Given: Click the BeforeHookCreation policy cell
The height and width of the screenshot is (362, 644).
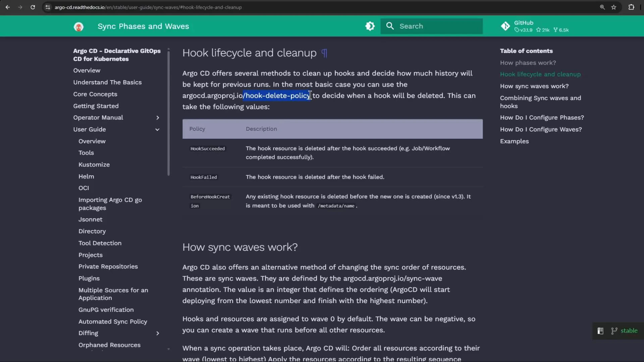Looking at the screenshot, I should [210, 201].
